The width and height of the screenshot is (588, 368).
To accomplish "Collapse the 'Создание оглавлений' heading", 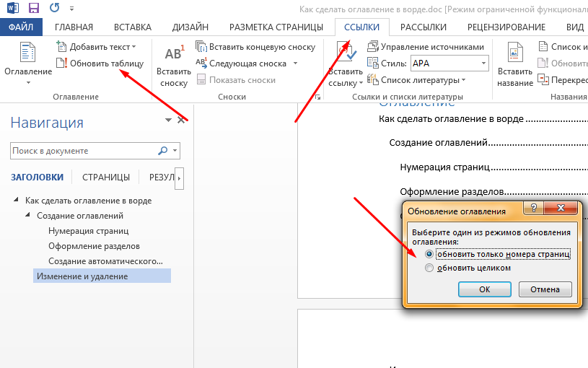I will (27, 215).
